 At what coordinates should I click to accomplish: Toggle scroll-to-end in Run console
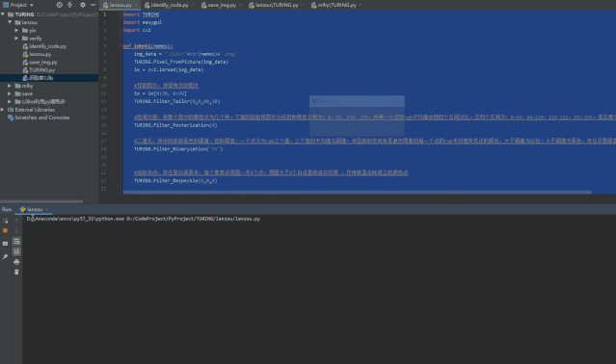pos(16,251)
